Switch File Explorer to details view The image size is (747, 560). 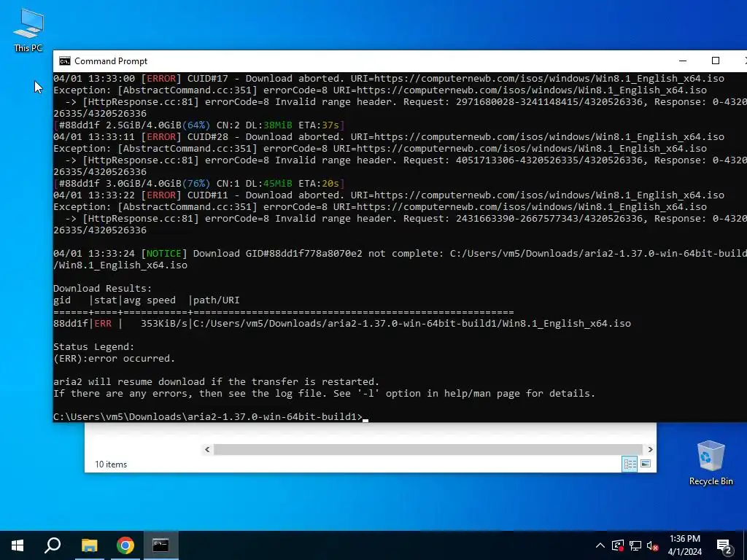pos(630,464)
